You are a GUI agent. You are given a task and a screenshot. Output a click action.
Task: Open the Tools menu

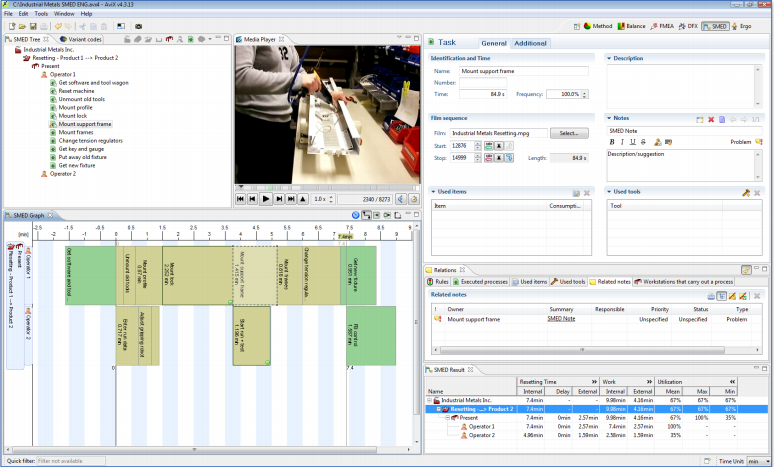click(40, 14)
